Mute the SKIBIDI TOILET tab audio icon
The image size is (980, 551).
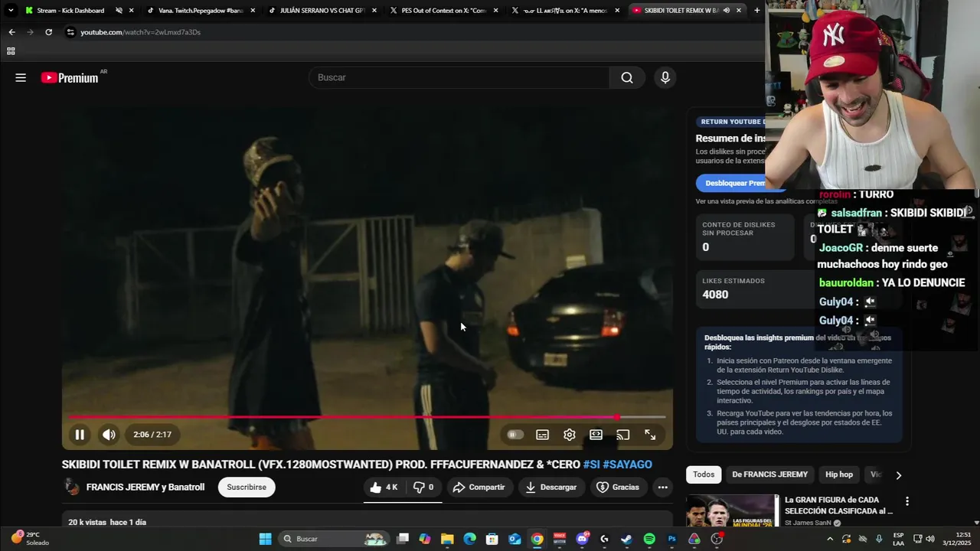(726, 11)
